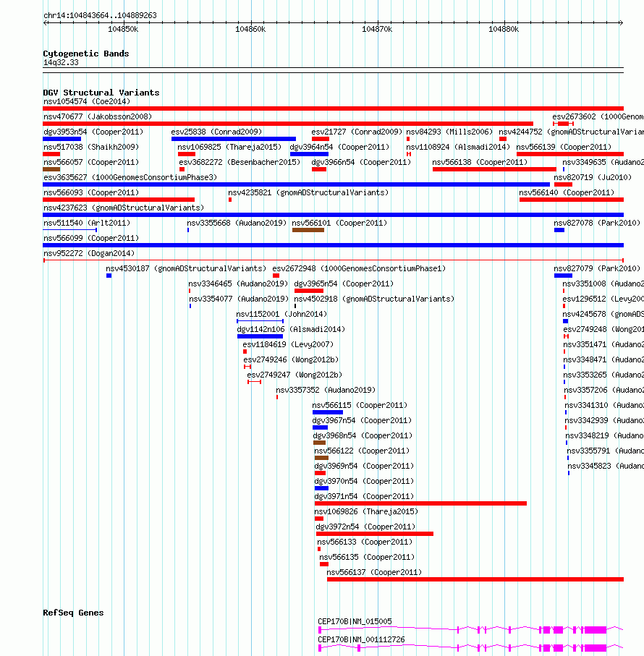Click the long red dgv3971n54 bar
Viewport: 644px width, 656px height.
tap(420, 503)
